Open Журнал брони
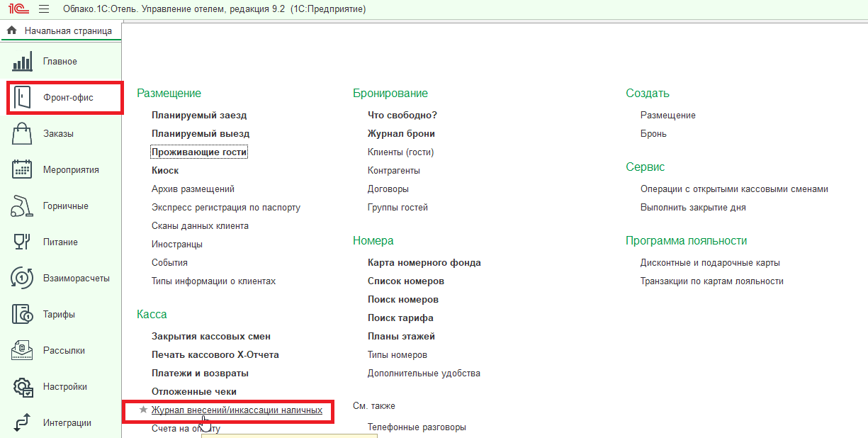This screenshot has width=868, height=438. [401, 133]
